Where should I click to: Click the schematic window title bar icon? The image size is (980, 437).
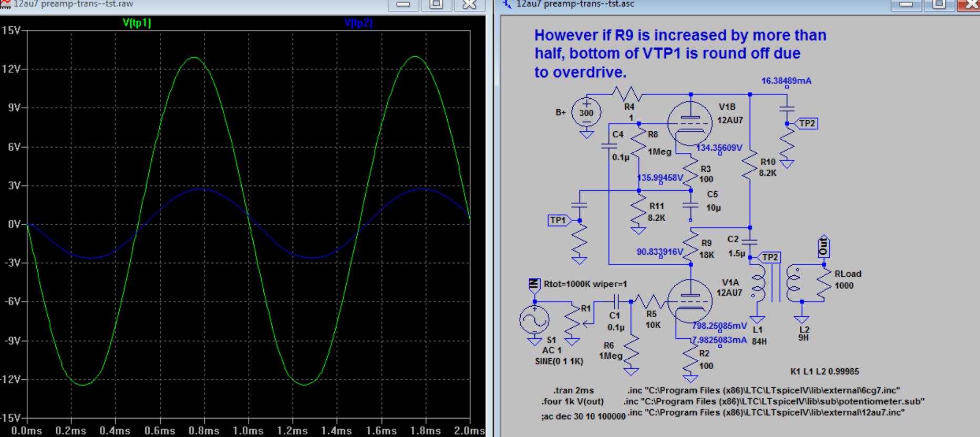[507, 4]
